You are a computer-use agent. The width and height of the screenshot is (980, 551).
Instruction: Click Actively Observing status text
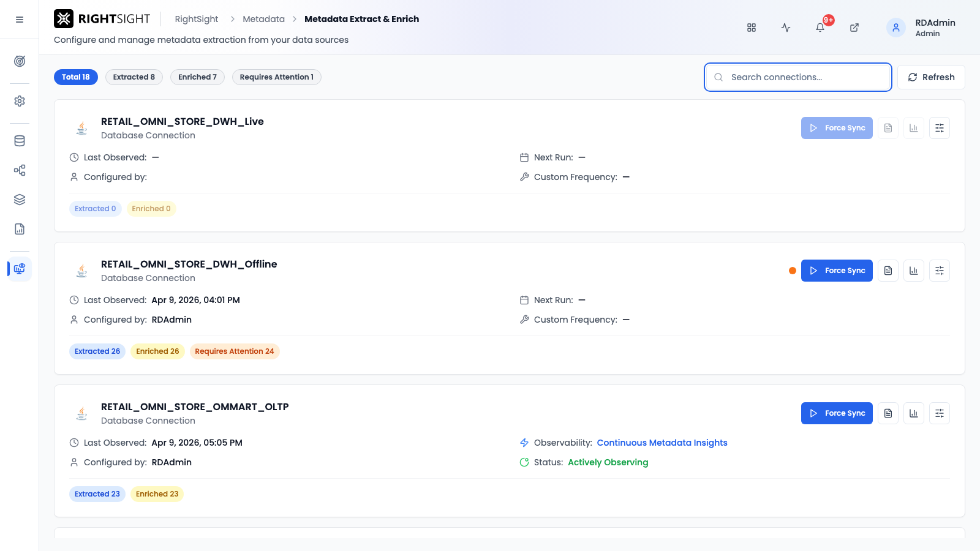coord(608,462)
